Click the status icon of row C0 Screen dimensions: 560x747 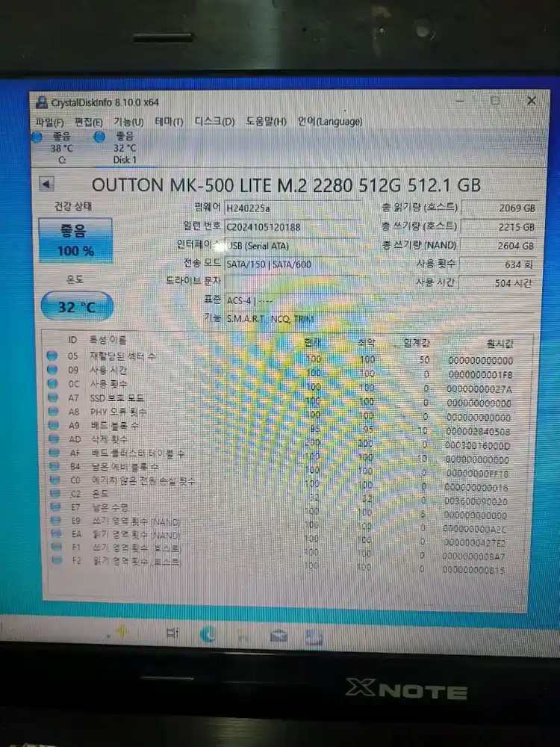(55, 480)
